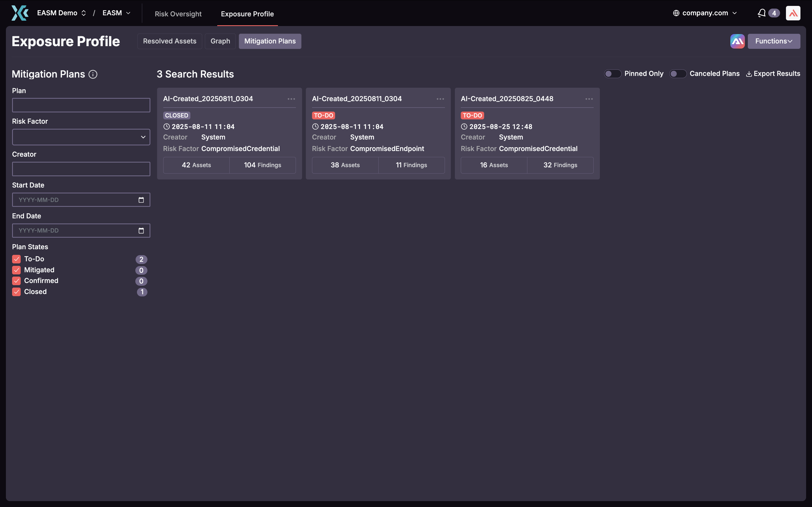Open the calendar picker for Start Date
812x507 pixels.
(x=142, y=200)
